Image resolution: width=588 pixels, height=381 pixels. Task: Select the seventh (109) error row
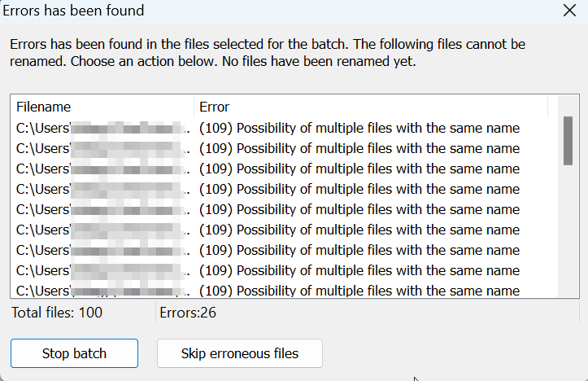(284, 250)
